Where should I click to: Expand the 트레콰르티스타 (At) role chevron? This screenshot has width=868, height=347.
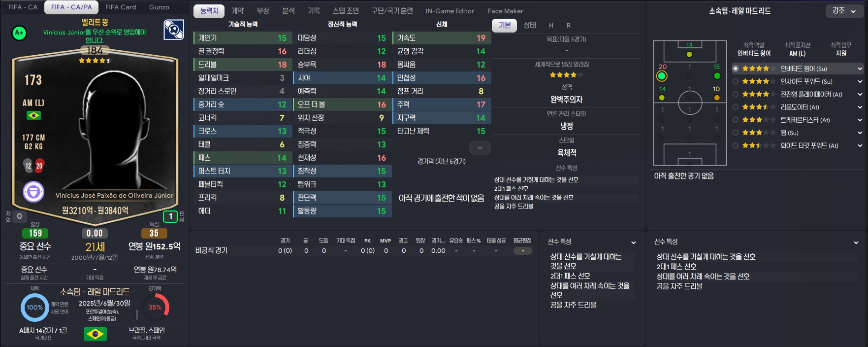860,120
